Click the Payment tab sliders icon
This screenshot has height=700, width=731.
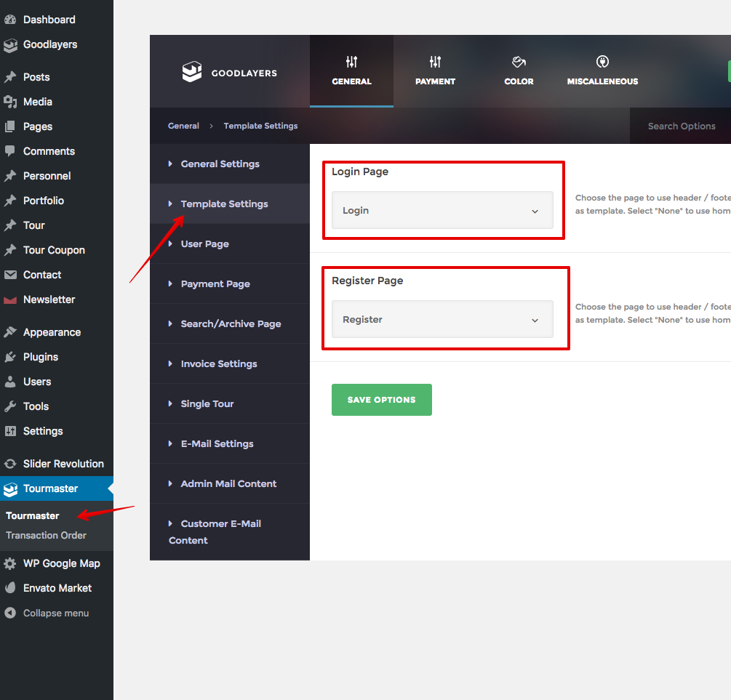click(x=435, y=62)
